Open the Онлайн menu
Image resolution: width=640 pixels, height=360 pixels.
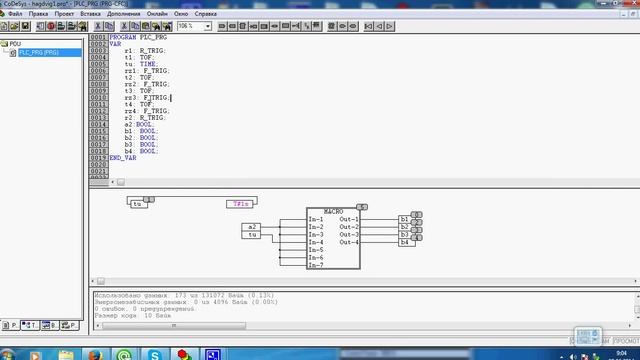click(157, 13)
